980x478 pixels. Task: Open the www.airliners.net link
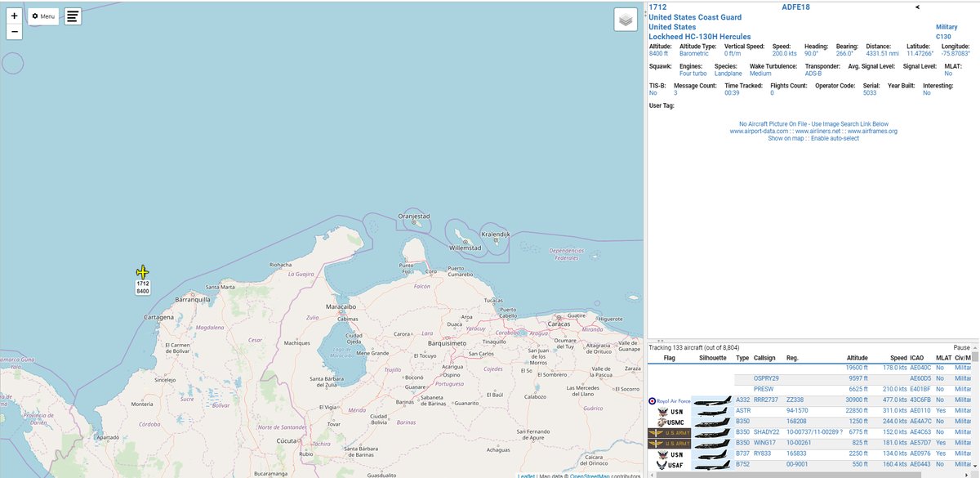pos(818,131)
